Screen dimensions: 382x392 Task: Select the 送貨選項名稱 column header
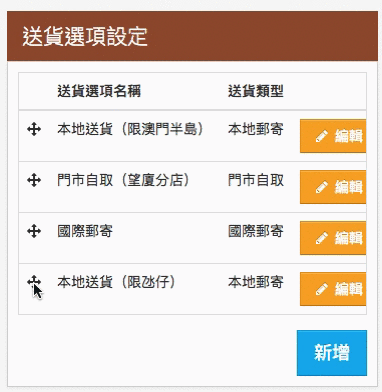pos(99,91)
